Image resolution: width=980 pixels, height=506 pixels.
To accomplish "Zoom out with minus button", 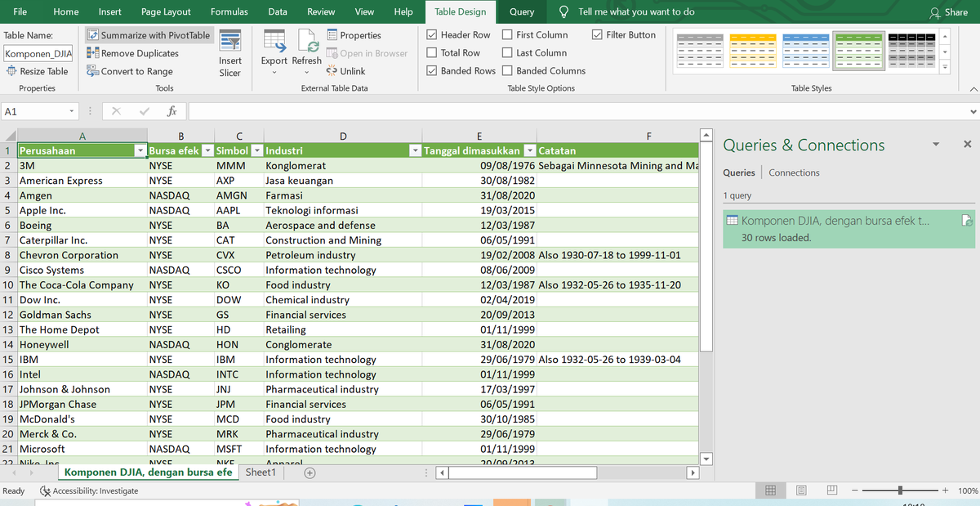I will (855, 490).
